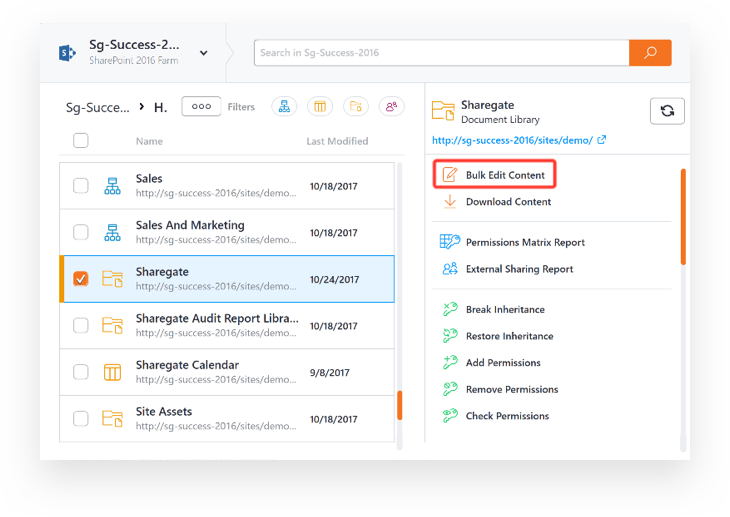Check the Sharegate Audit Report Library checkbox
The width and height of the screenshot is (730, 517).
(81, 325)
